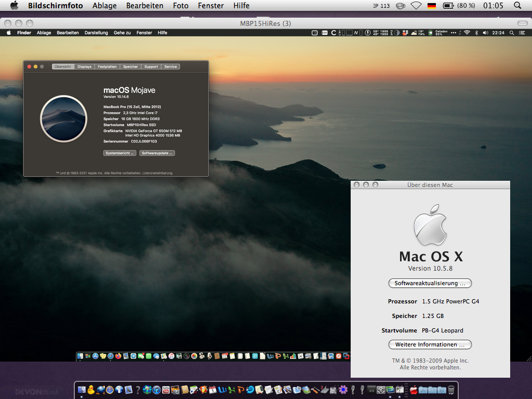Launch App Store from the Mojave dock

tap(96, 356)
